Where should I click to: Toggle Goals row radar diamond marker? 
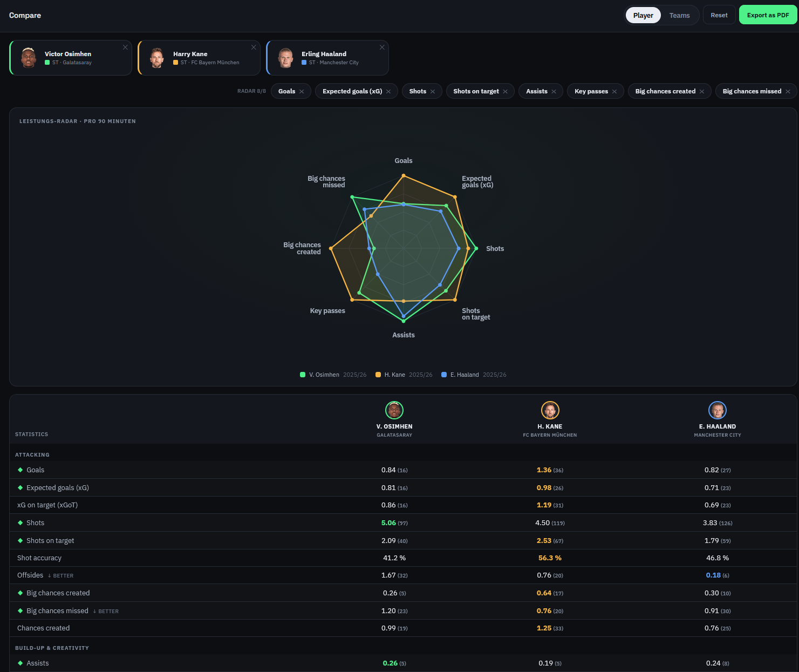[21, 470]
